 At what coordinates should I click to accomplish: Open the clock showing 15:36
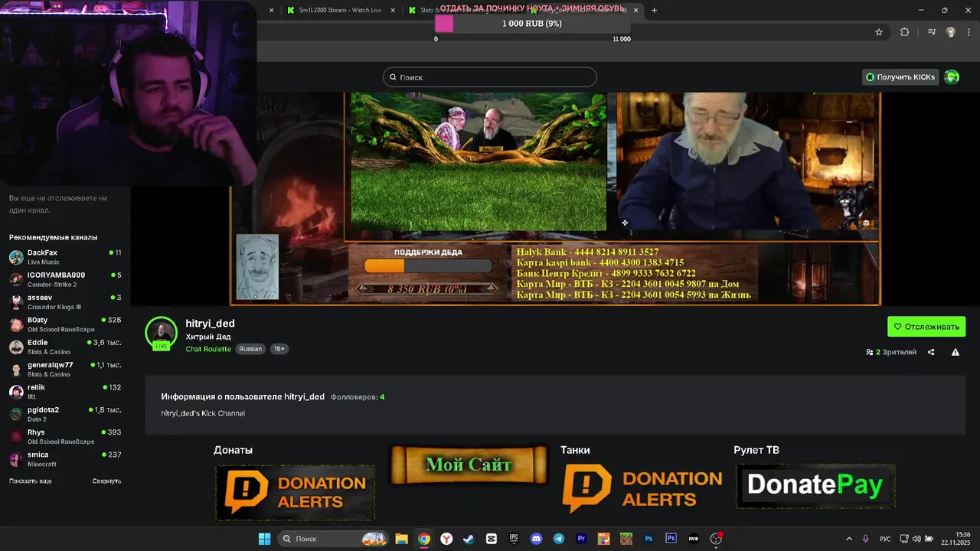click(955, 539)
